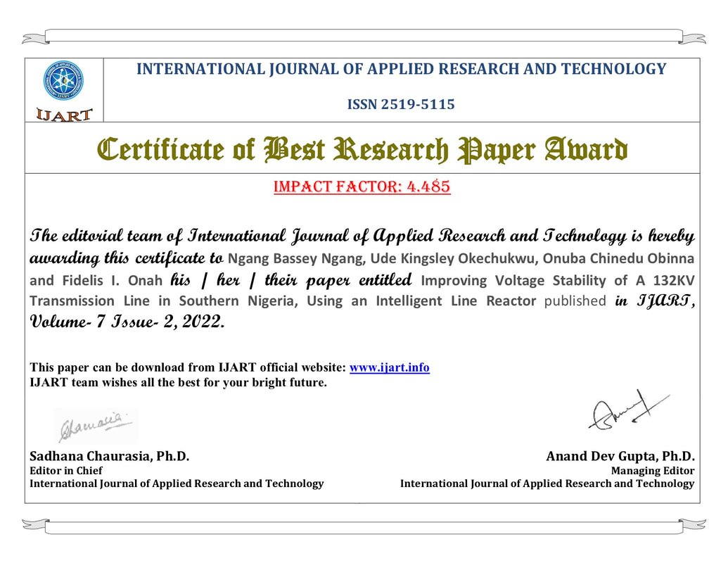The height and width of the screenshot is (563, 728).
Task: Click the author name Ngang Bassey Ngang
Action: point(295,259)
